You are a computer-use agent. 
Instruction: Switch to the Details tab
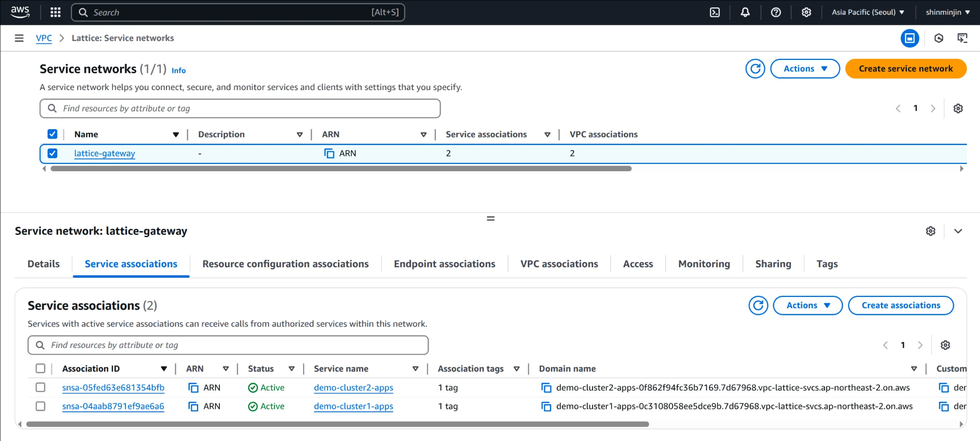click(x=44, y=264)
